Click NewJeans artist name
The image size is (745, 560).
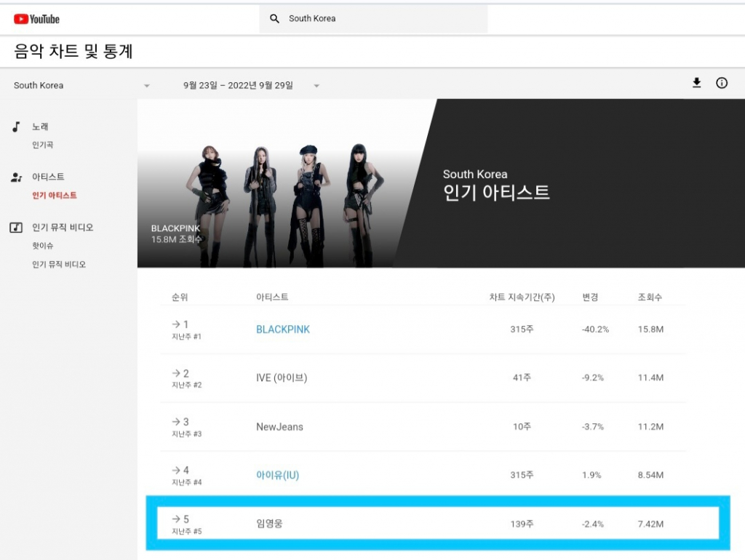279,426
